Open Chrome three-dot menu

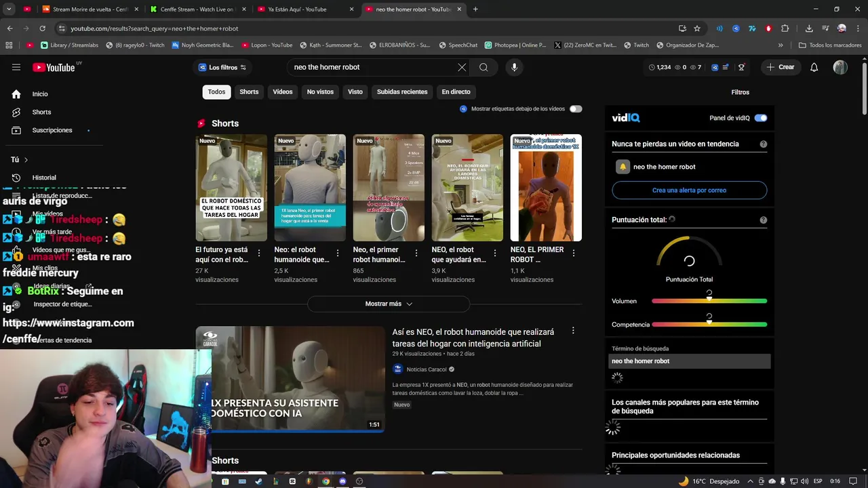tap(857, 28)
